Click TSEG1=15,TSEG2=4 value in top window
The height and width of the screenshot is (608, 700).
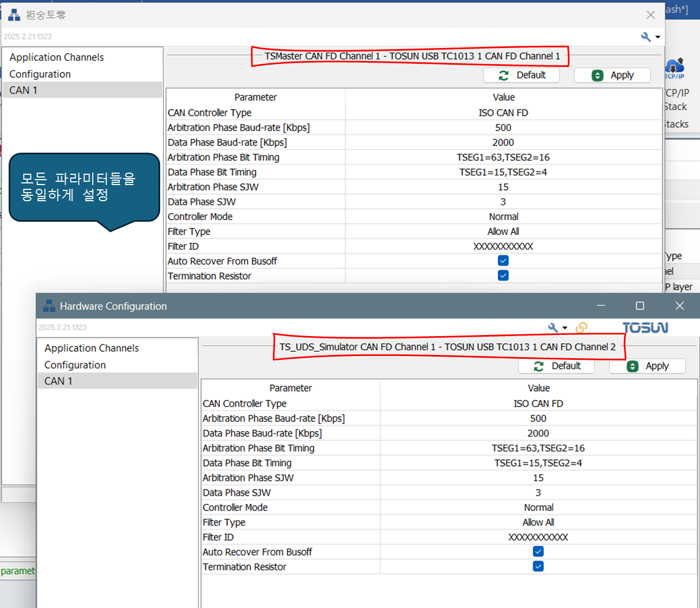pos(503,172)
